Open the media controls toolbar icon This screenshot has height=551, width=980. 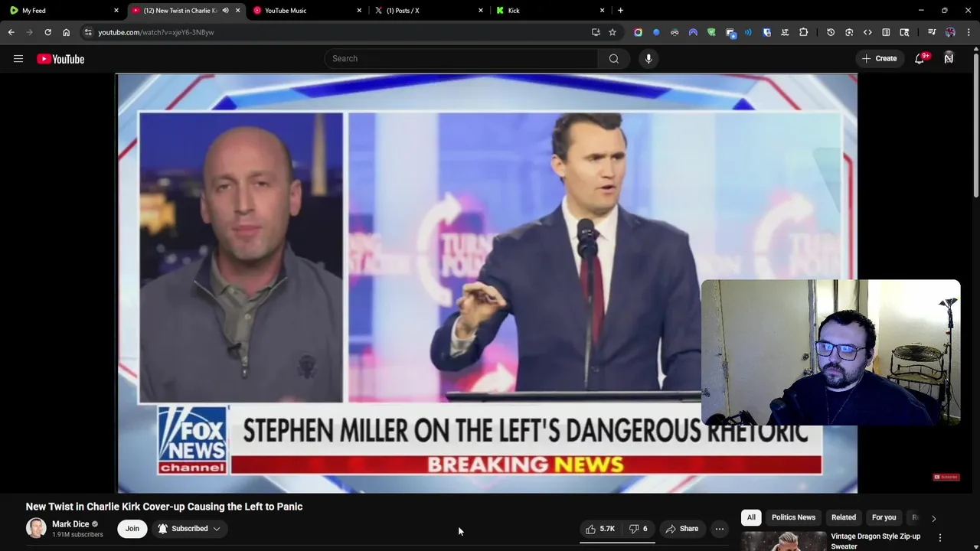[x=932, y=32]
